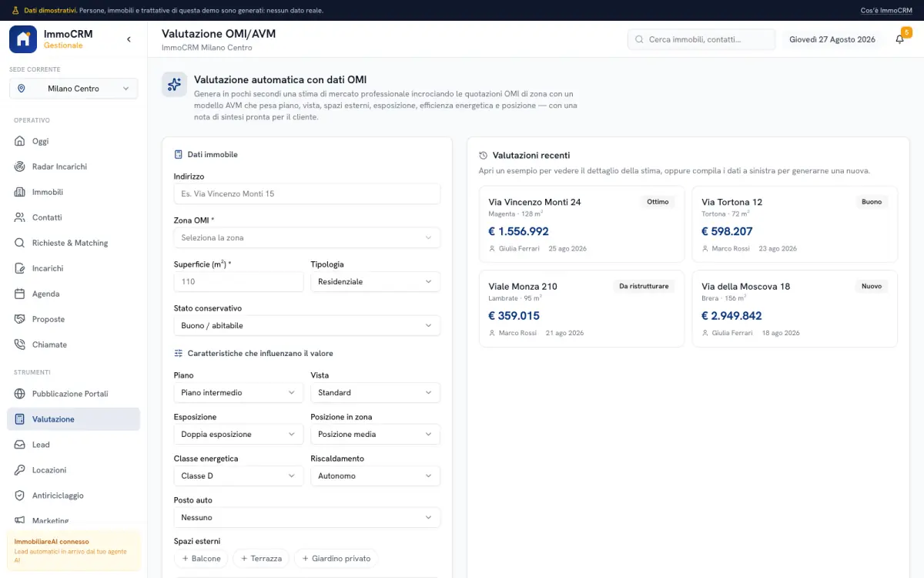Screen dimensions: 924x578
Task: Toggle the Balcone outdoor space chip
Action: click(x=201, y=559)
